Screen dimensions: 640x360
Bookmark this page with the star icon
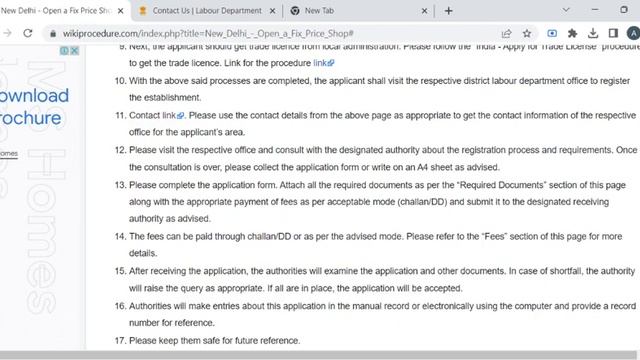tap(527, 33)
